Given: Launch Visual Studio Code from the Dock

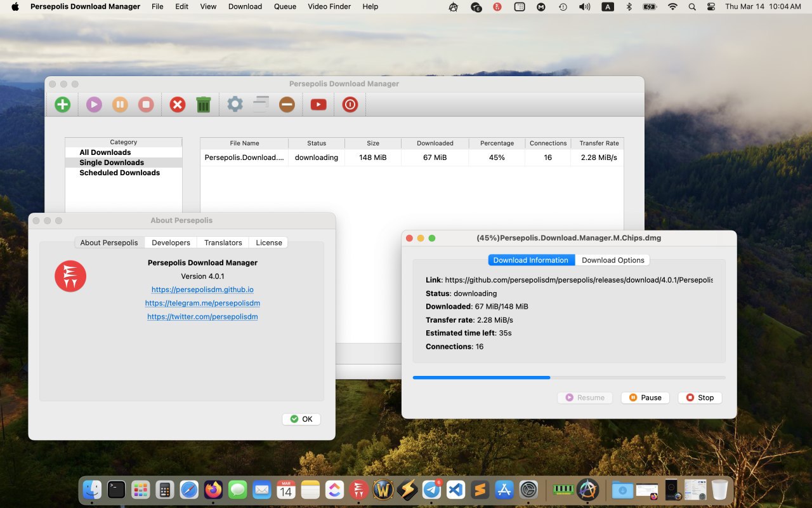Looking at the screenshot, I should (456, 490).
